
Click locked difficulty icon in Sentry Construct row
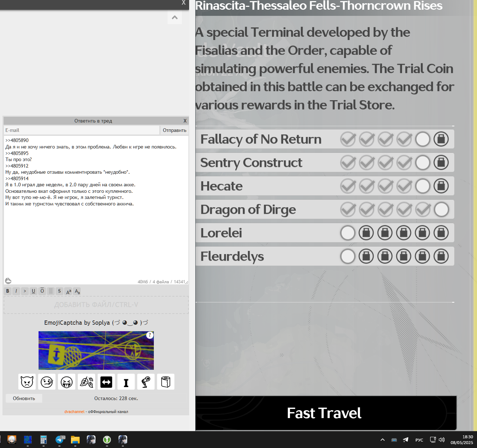pyautogui.click(x=441, y=163)
